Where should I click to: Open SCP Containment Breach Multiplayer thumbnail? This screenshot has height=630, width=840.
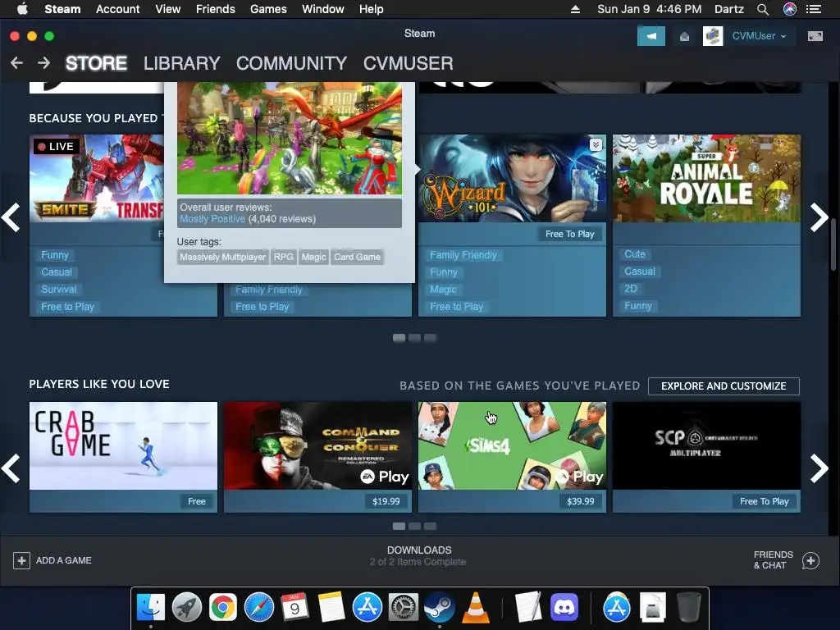(706, 445)
